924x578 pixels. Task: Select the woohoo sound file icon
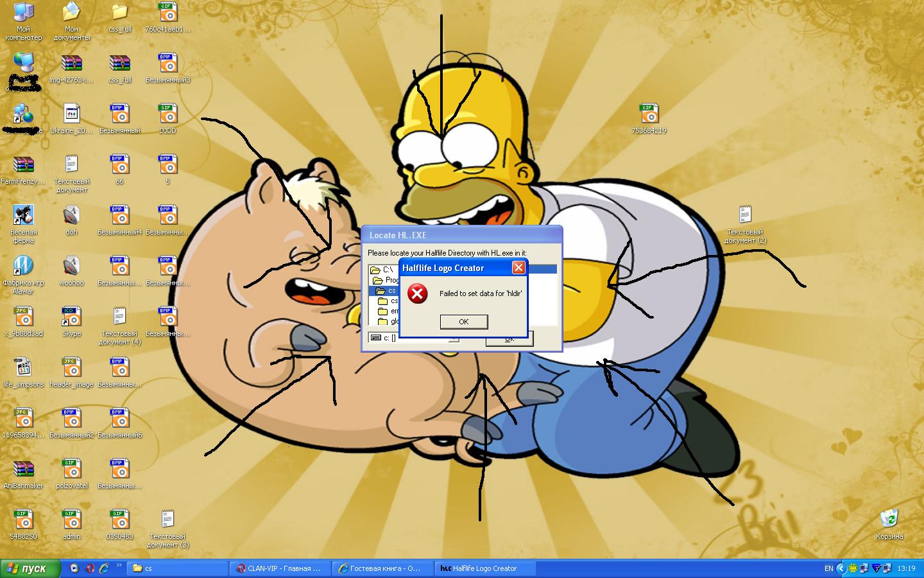coord(71,272)
